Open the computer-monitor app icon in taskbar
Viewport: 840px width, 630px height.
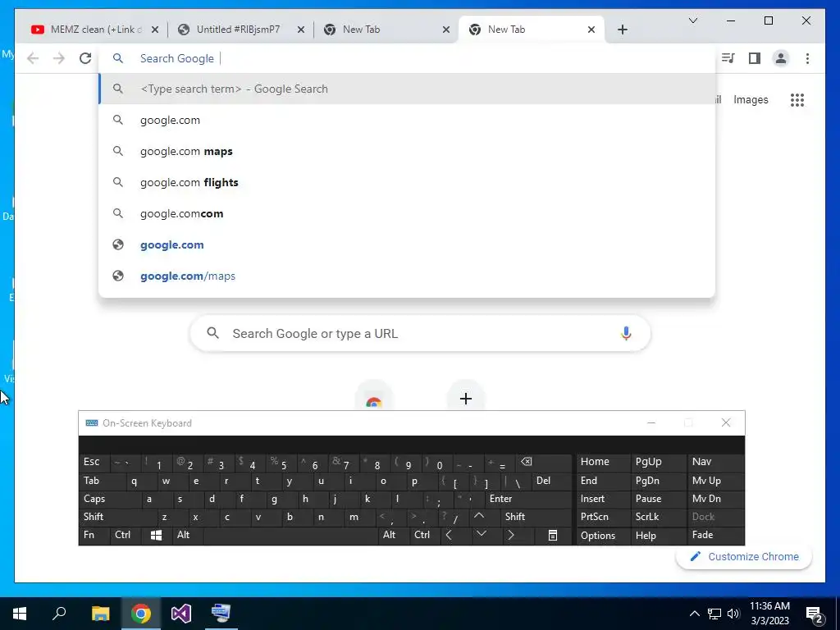[x=221, y=614]
